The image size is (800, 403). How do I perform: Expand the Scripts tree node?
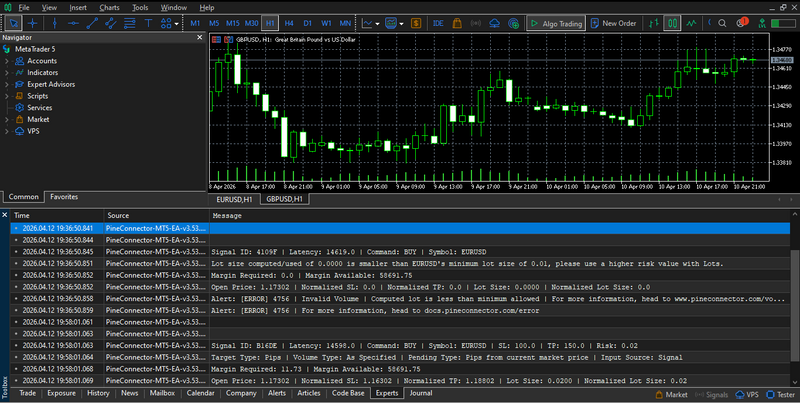pyautogui.click(x=7, y=96)
